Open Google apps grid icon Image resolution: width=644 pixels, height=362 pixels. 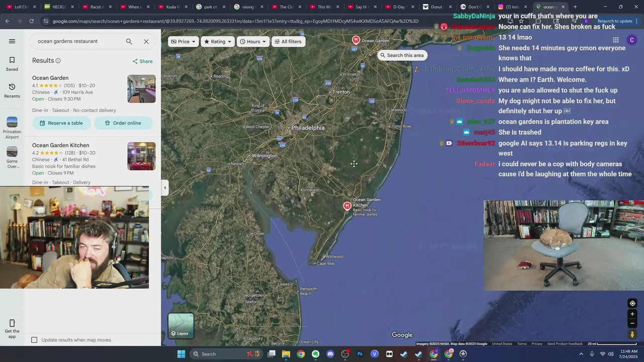[x=615, y=40]
